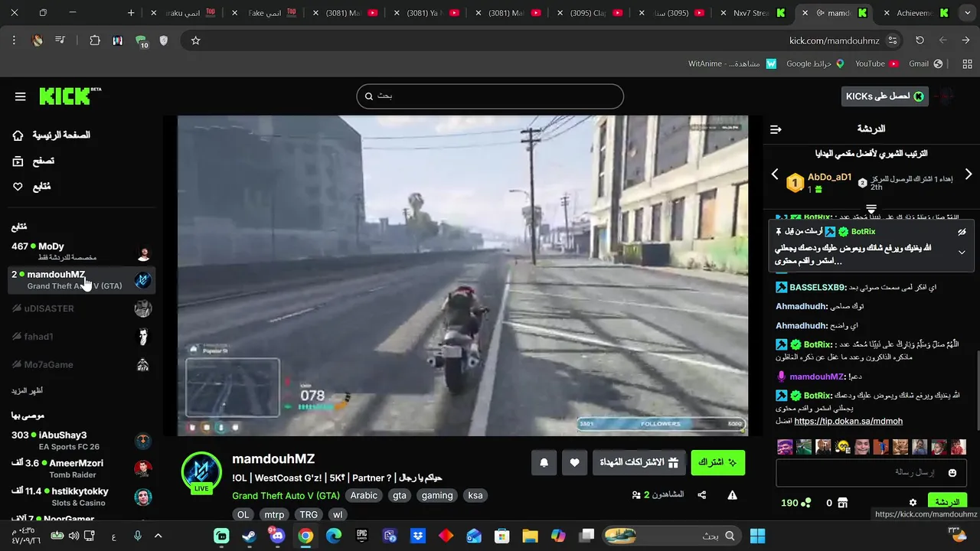
Task: Show next leaderboard item arrow
Action: click(969, 174)
